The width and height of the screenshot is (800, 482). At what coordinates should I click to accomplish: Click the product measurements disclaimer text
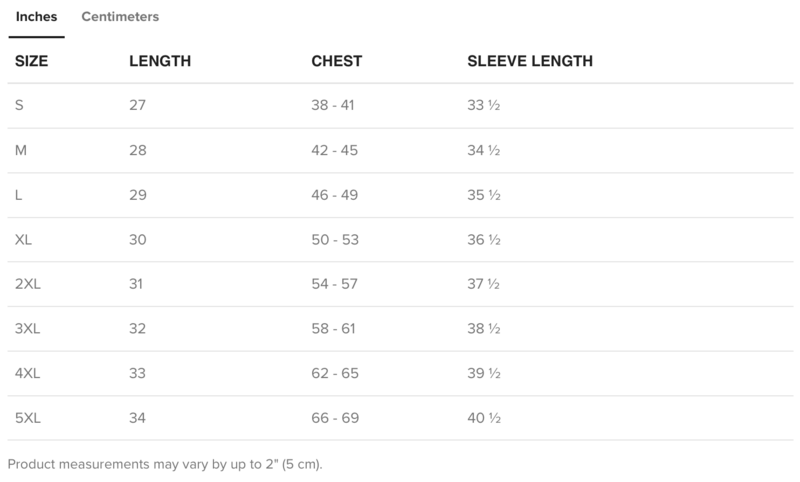pos(165,465)
